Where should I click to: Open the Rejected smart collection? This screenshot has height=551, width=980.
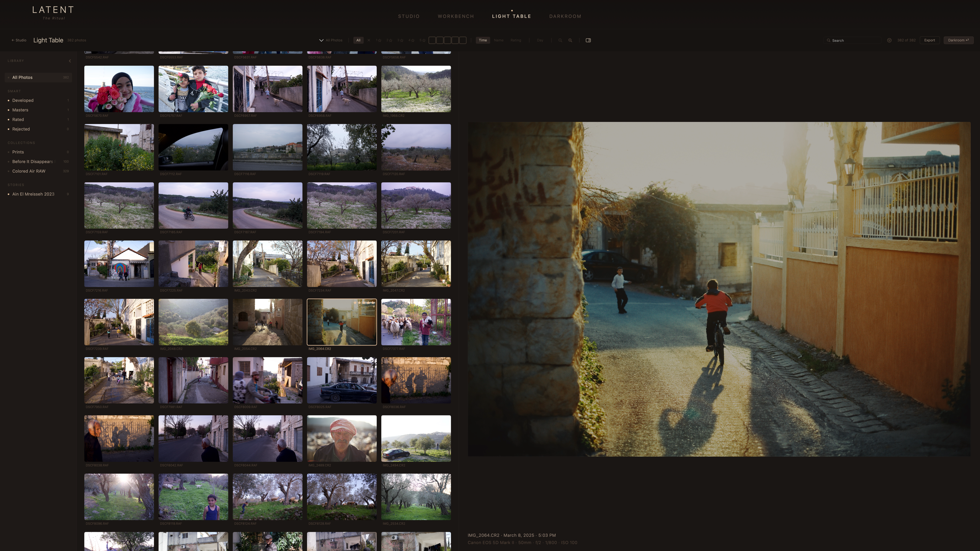coord(38,129)
